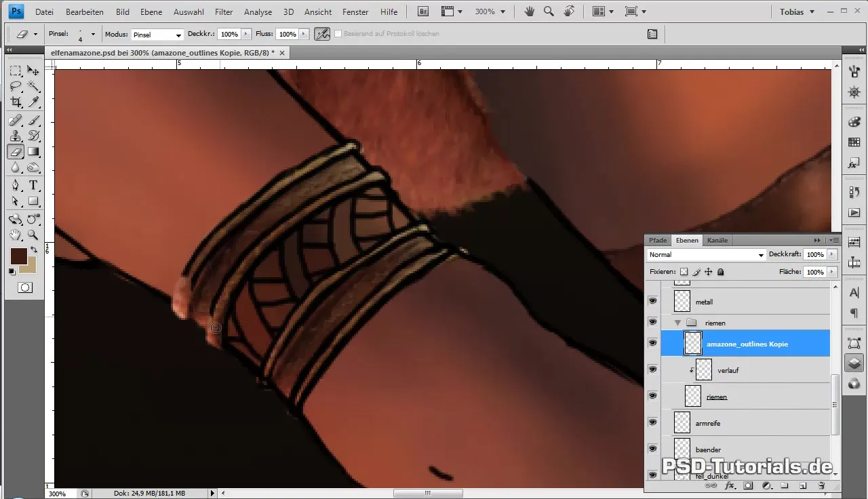Select the Eyedropper tool

pos(33,102)
